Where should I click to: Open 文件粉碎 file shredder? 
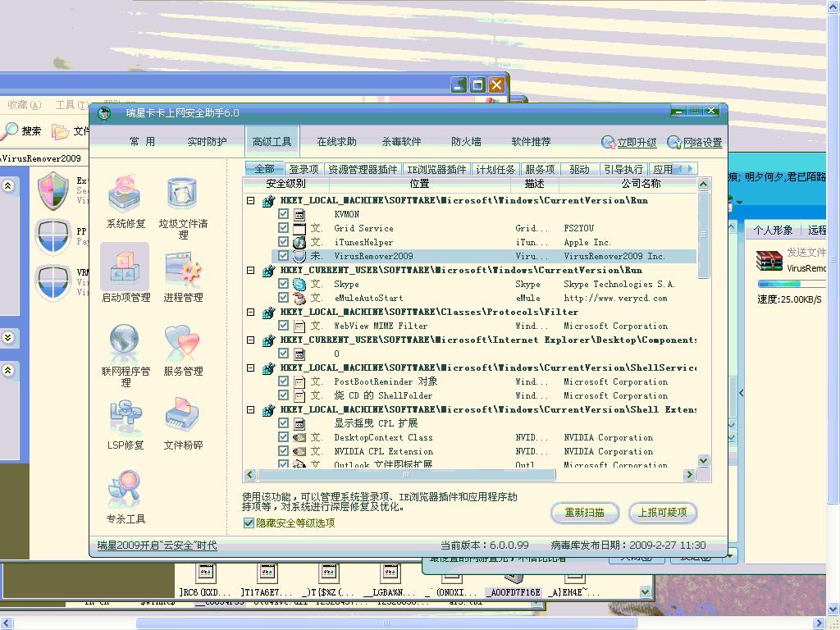[x=183, y=424]
